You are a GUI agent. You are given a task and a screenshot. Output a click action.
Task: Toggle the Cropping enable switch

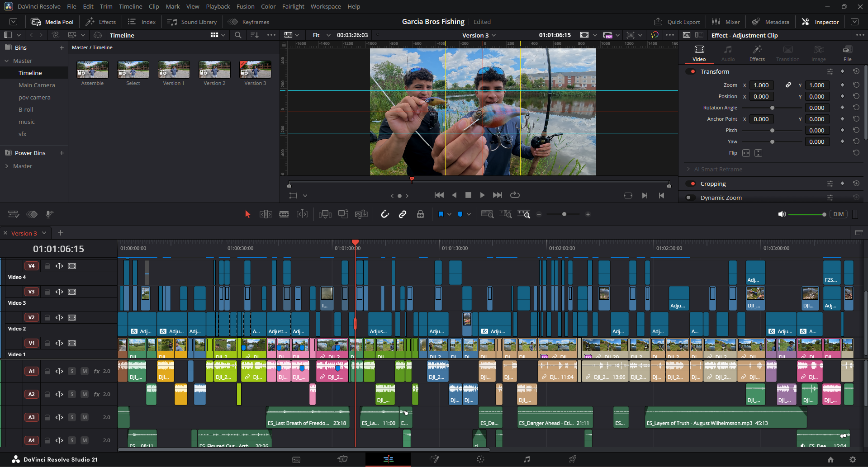tap(691, 184)
